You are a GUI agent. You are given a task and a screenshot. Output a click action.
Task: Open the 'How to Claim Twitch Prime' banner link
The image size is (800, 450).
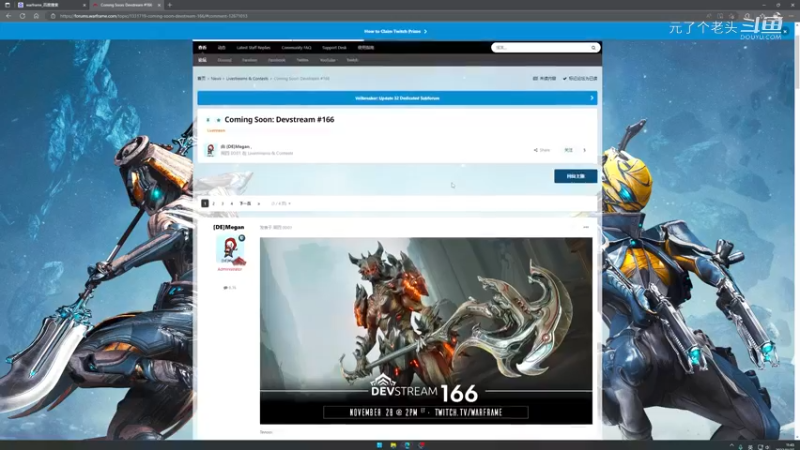395,32
